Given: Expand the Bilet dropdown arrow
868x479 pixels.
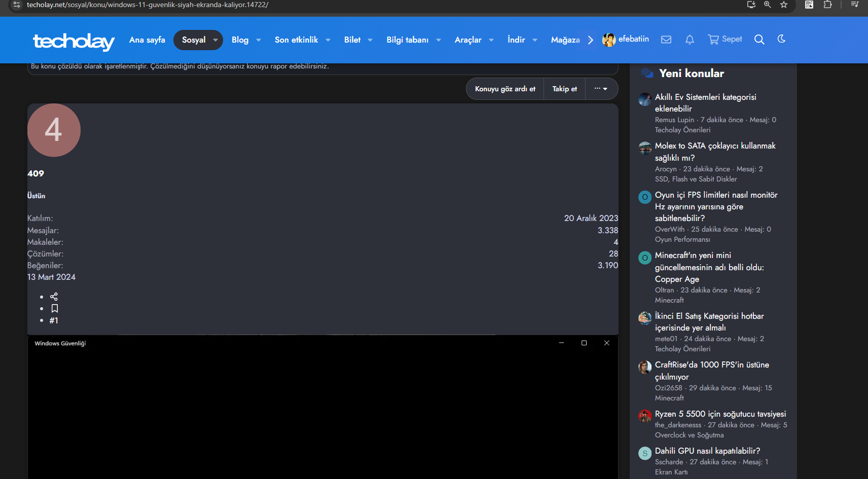Looking at the screenshot, I should 370,40.
